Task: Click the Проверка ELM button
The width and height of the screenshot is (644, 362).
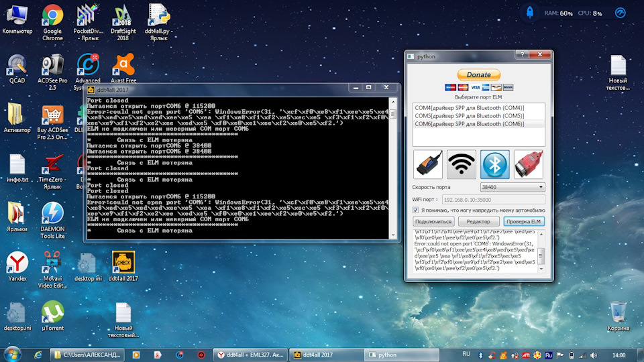Action: [524, 222]
